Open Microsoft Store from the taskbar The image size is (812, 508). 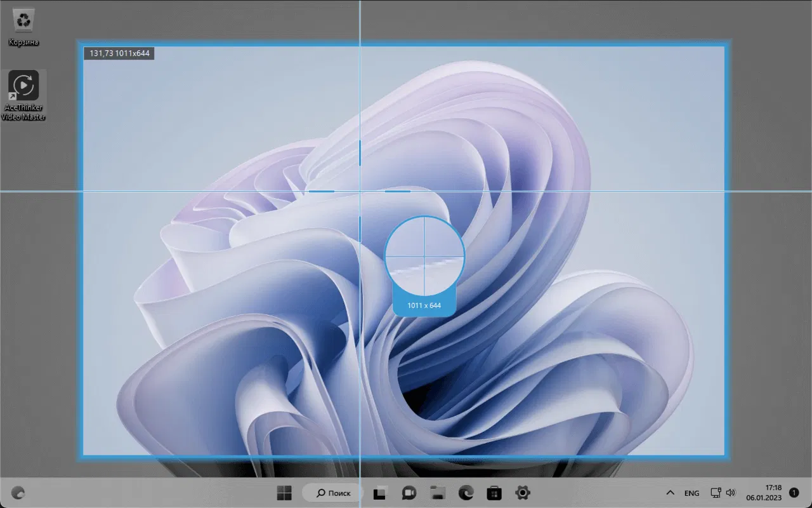(x=494, y=493)
